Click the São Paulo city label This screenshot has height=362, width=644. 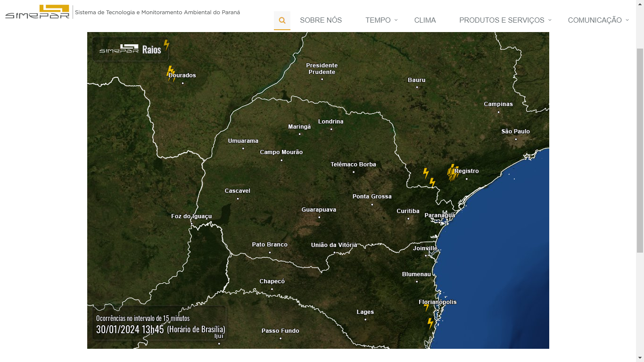coord(515,132)
